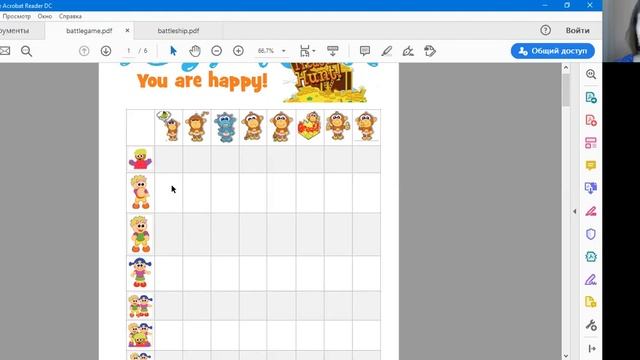
Task: Go to previous page with up arrow
Action: click(x=84, y=51)
